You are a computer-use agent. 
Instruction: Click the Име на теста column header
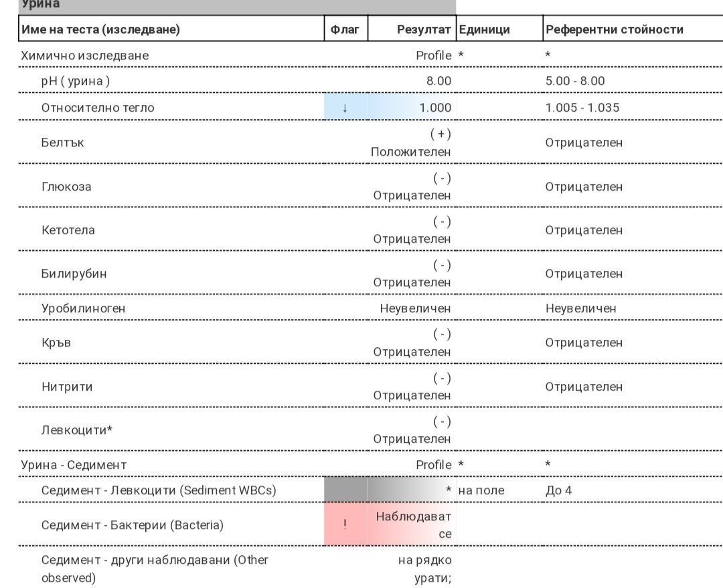[x=101, y=29]
